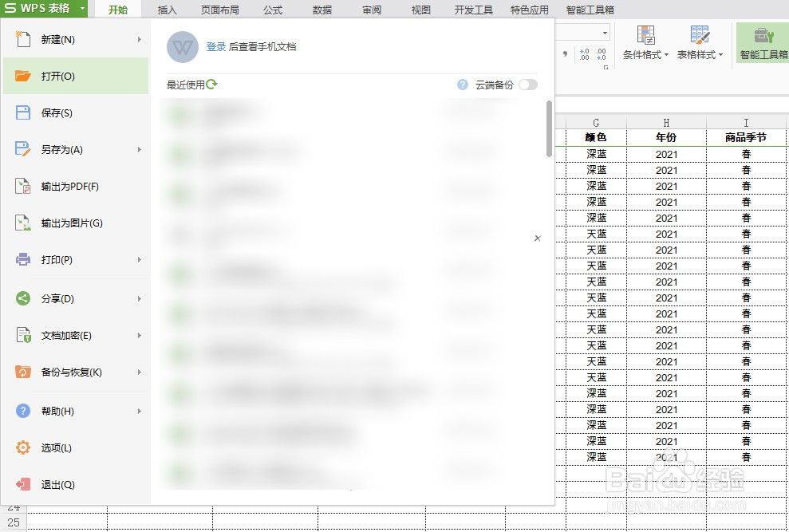
Task: Switch to the 特色应用 tab
Action: (530, 10)
